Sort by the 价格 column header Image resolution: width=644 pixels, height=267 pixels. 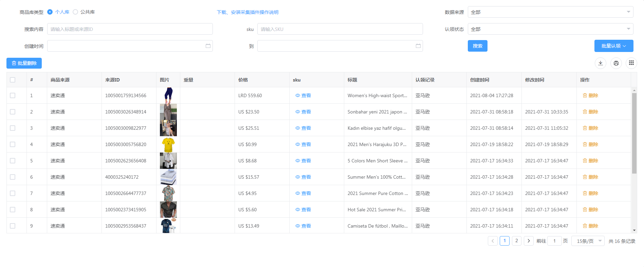tap(243, 80)
